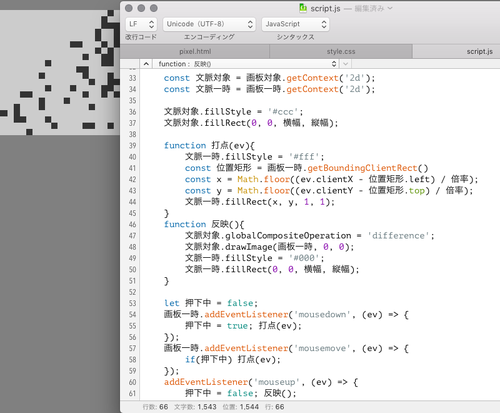
Task: Jump to next outline item arrow
Action: [x=345, y=64]
